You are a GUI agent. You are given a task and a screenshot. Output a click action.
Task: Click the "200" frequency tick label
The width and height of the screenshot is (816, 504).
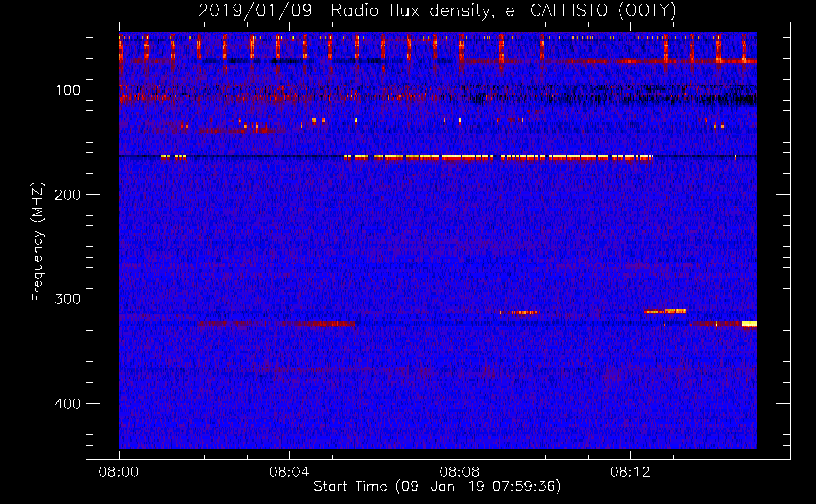click(x=67, y=195)
